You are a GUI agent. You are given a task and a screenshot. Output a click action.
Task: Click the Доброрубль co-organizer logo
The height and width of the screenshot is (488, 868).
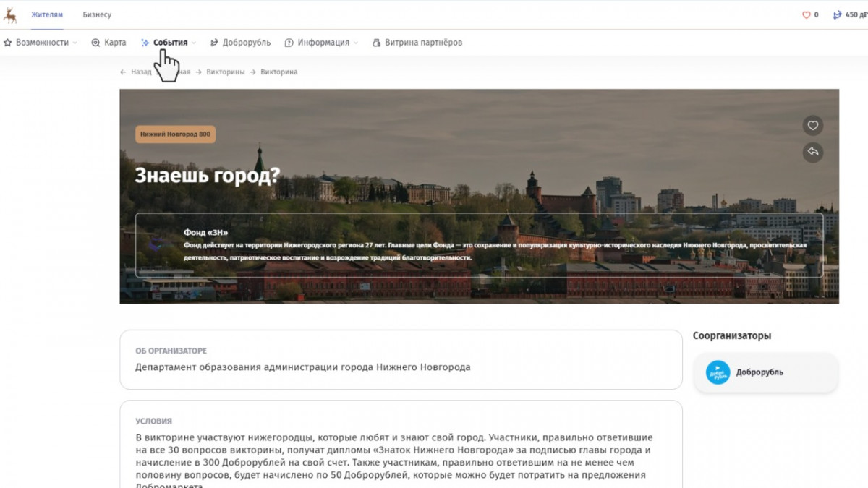pyautogui.click(x=718, y=372)
